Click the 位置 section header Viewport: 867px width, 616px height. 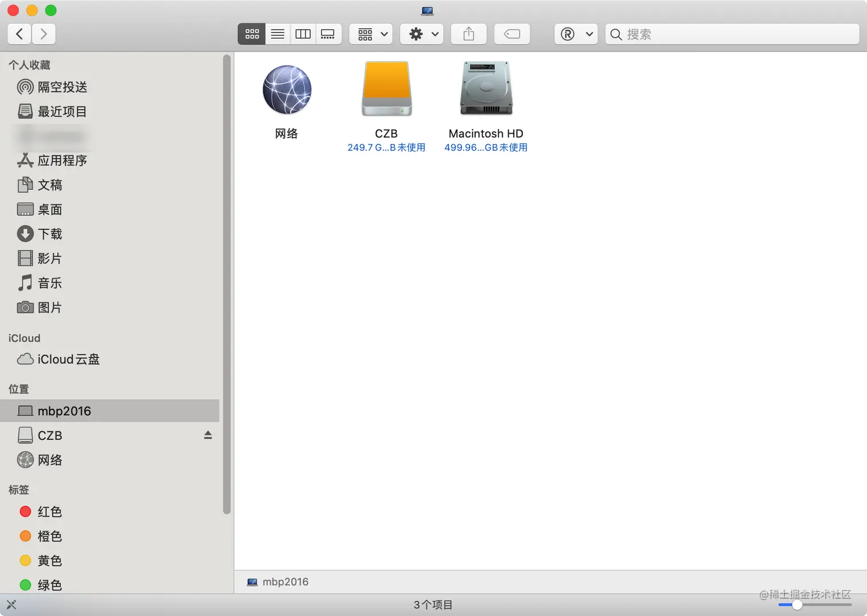coord(18,389)
